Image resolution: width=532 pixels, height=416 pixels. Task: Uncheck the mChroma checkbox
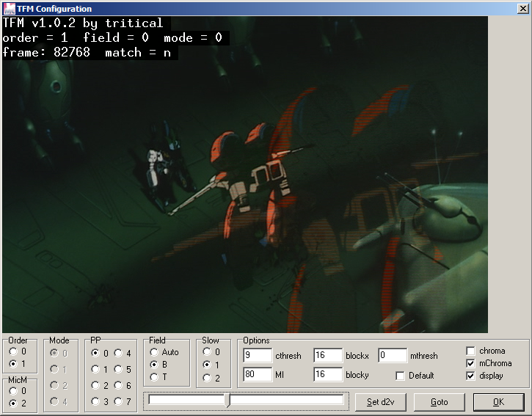[x=470, y=363]
